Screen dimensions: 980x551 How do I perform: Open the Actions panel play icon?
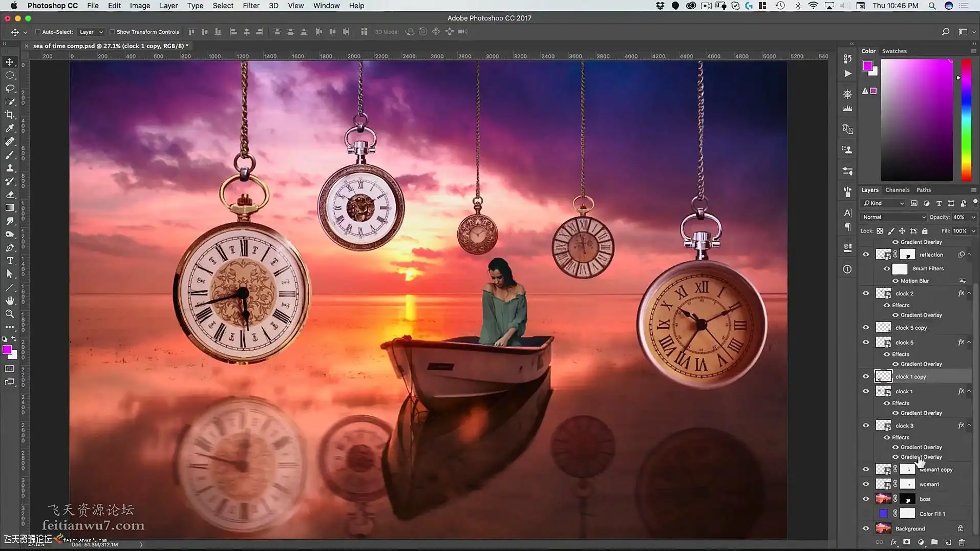847,74
